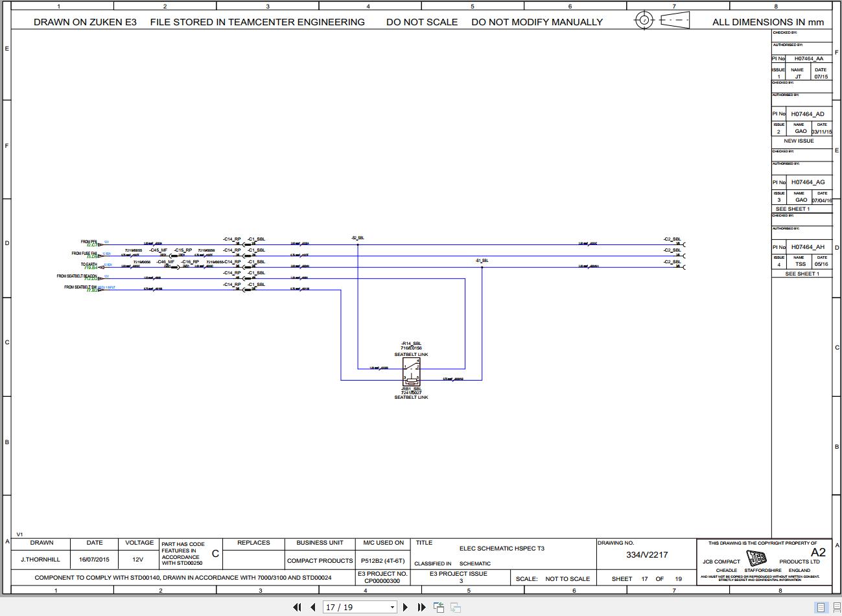842x616 pixels.
Task: Click the '-S2_SBL' splice label
Action: (x=358, y=238)
